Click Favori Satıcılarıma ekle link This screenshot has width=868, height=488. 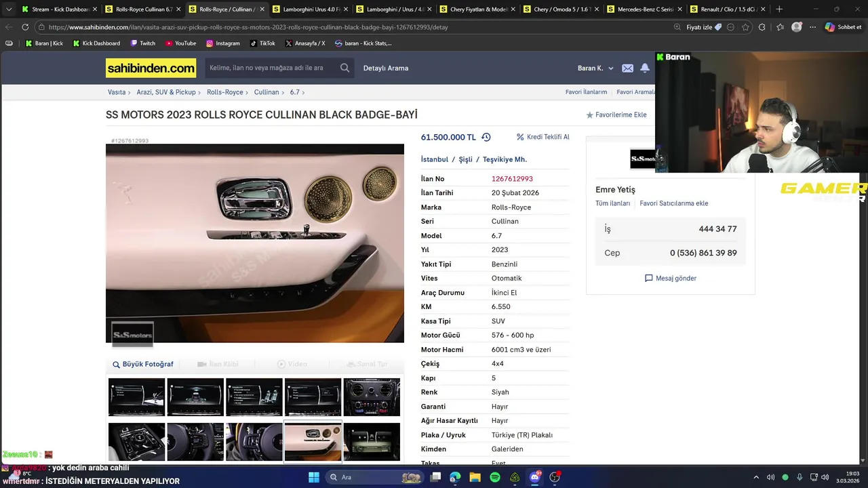coord(673,203)
